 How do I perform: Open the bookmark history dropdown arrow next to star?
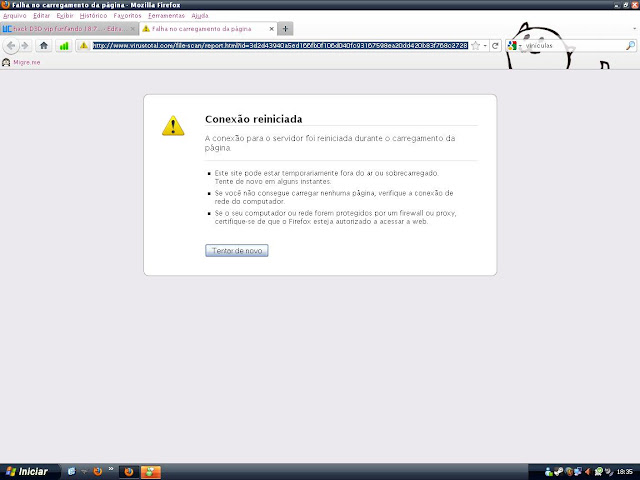[x=485, y=46]
